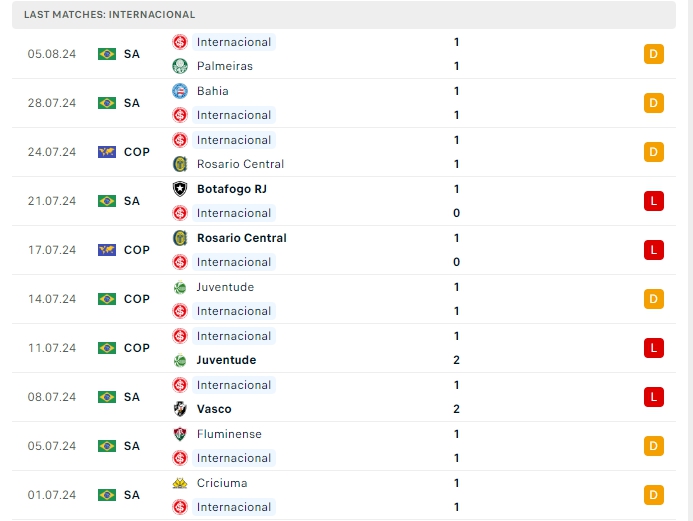
Task: Click the Brazil flag beside 05.08.24
Action: (107, 54)
